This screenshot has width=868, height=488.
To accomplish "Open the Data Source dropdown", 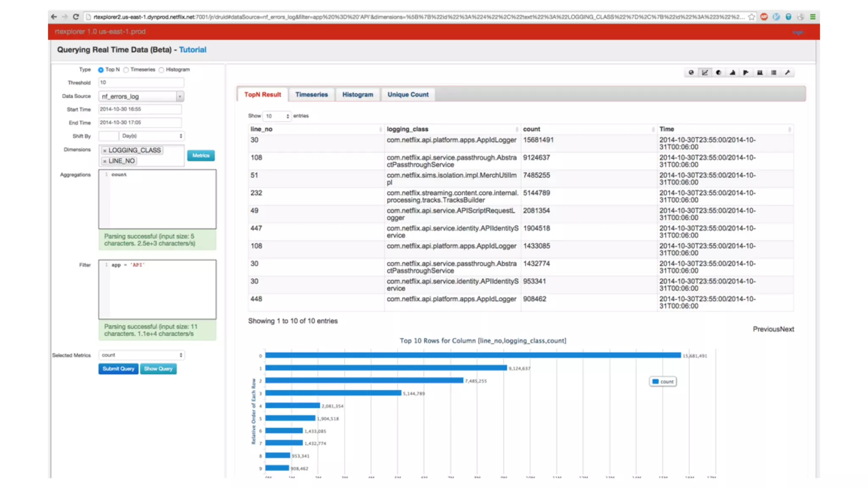I will (141, 96).
